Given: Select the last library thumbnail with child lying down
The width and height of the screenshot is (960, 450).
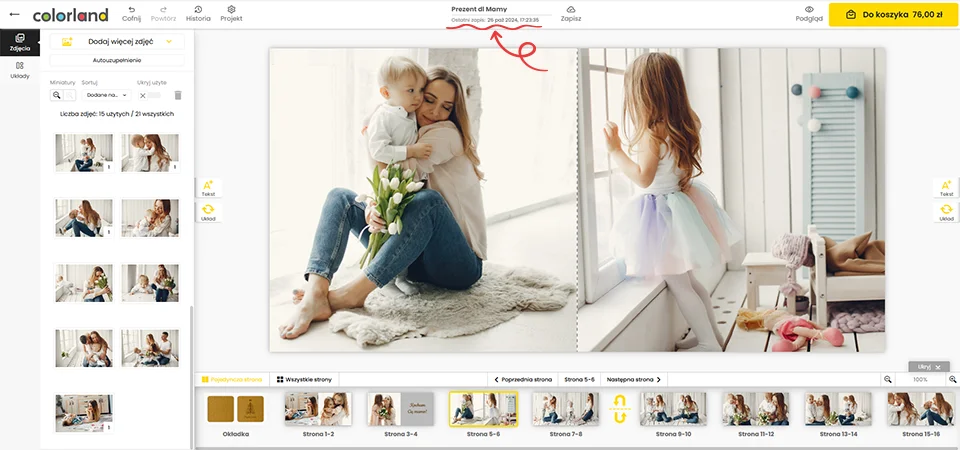Looking at the screenshot, I should point(84,413).
